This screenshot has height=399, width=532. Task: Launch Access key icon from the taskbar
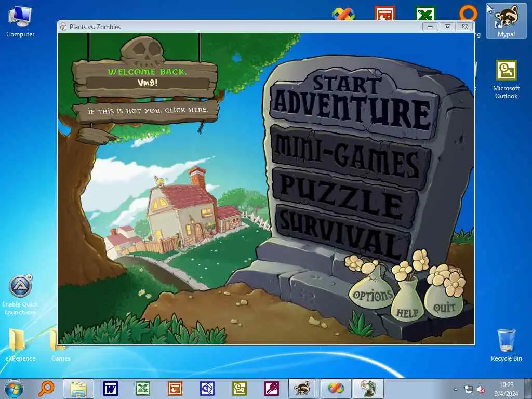pyautogui.click(x=271, y=389)
